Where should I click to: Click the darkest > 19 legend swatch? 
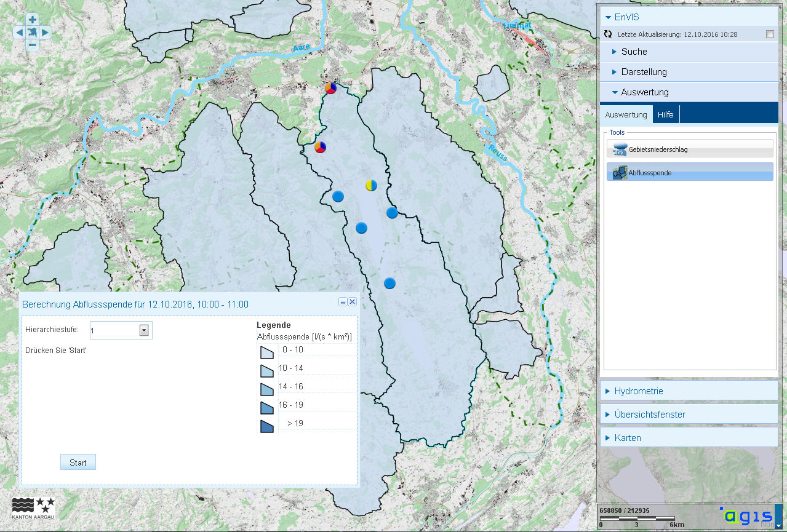pos(266,426)
